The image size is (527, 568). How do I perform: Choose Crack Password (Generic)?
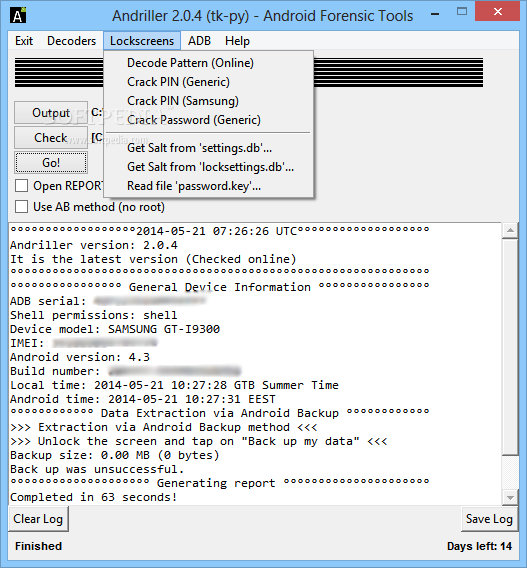(208, 120)
